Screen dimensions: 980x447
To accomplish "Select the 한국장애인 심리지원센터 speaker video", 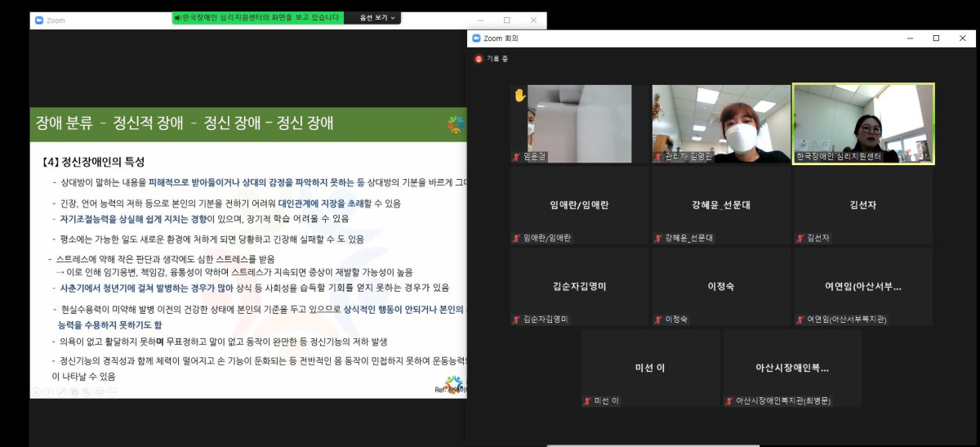I will pyautogui.click(x=863, y=123).
